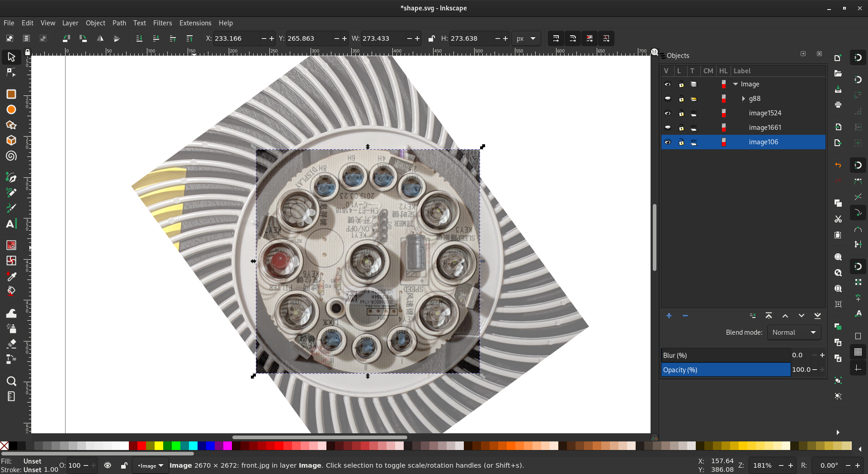
Task: Open the Filters menu
Action: [x=162, y=23]
